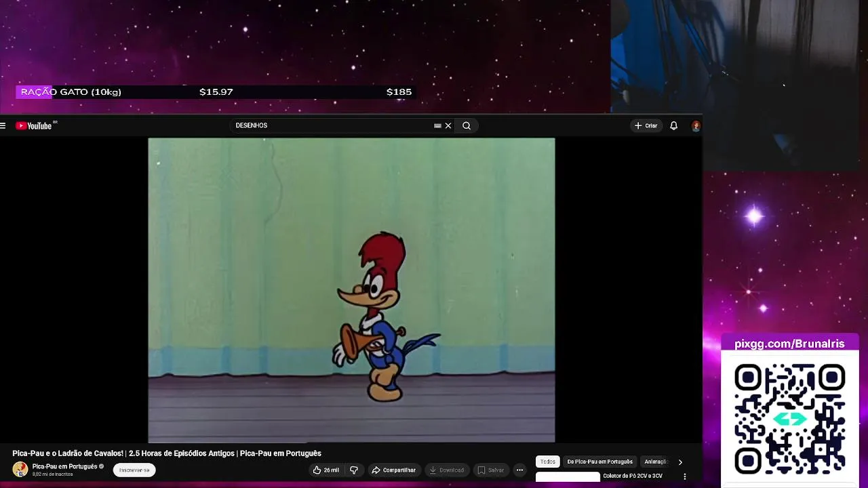Open the account avatar menu
Viewport: 868px width, 488px height.
point(696,125)
